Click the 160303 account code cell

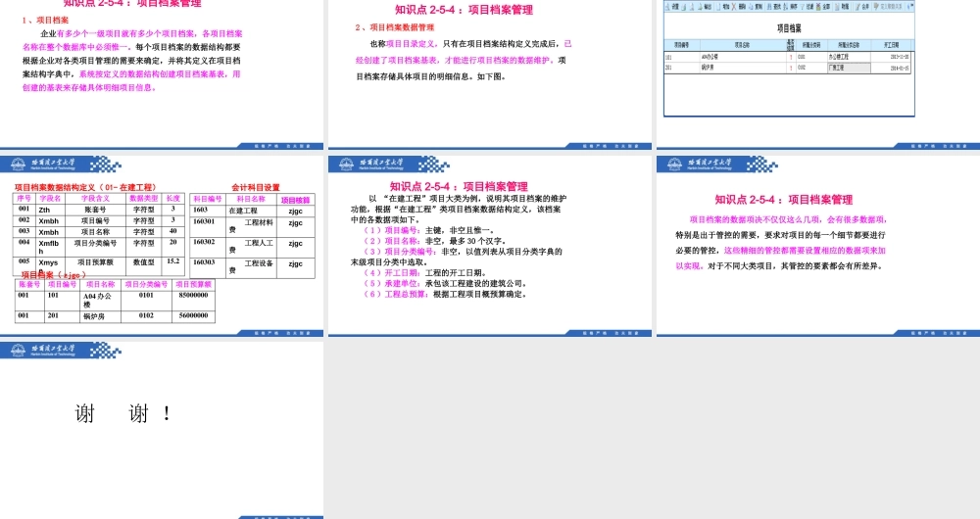[x=208, y=267]
